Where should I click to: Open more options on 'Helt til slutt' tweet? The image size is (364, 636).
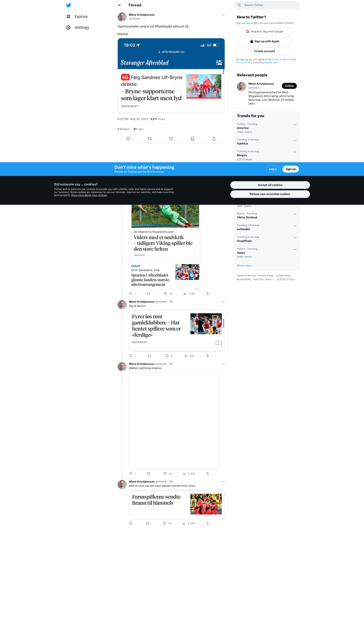click(223, 482)
